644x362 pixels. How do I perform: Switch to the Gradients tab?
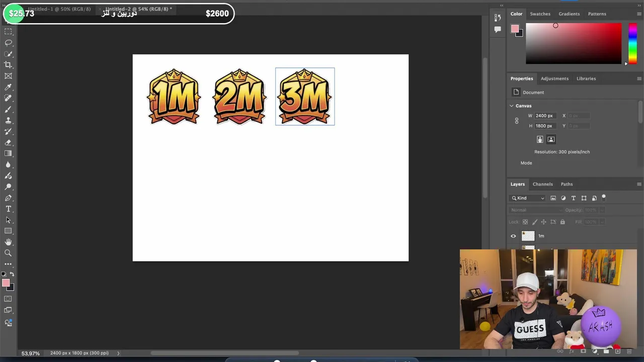click(x=569, y=14)
